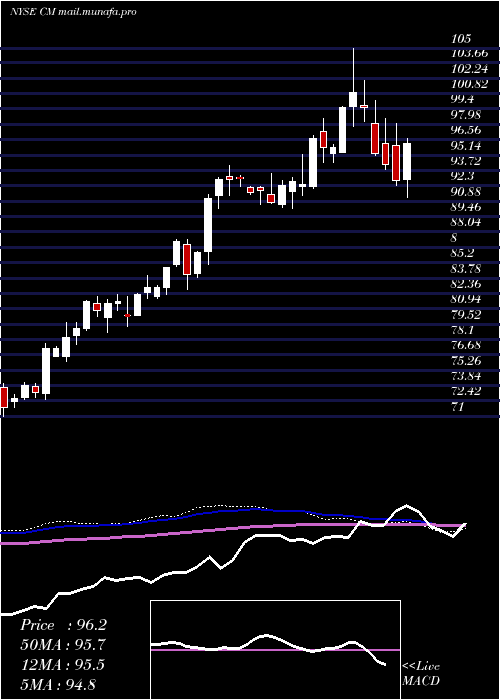500x700 pixels.
Task: Click the 89.46 price axis label
Action: [467, 207]
